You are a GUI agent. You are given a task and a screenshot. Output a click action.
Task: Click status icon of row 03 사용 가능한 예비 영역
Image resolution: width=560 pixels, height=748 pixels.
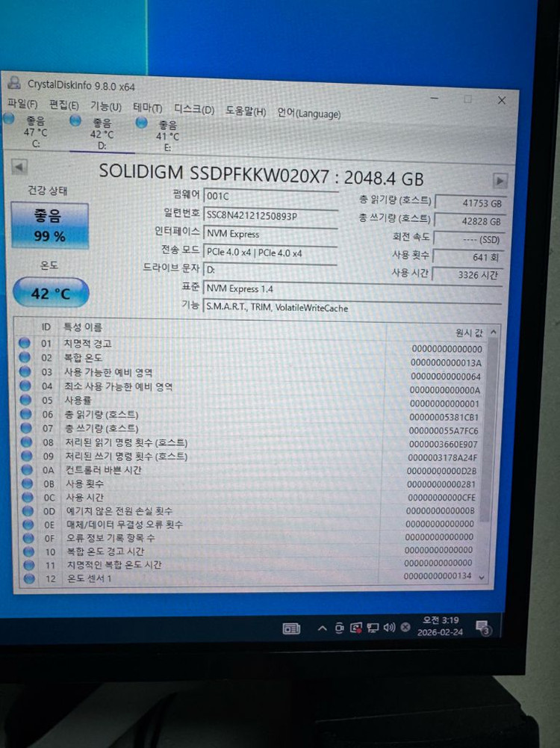coord(25,371)
